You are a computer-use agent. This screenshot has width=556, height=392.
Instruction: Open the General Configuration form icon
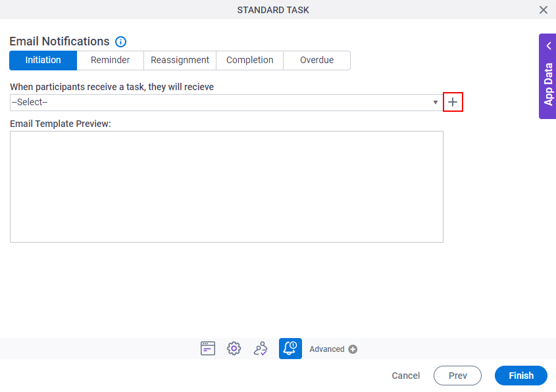[208, 349]
